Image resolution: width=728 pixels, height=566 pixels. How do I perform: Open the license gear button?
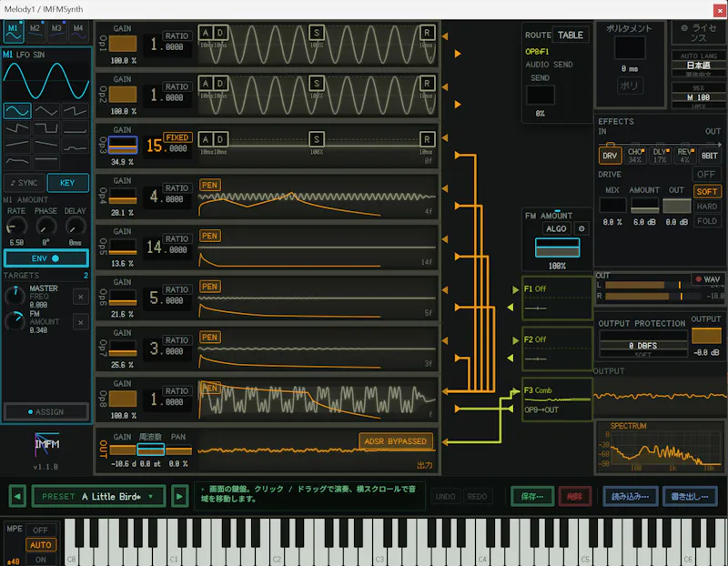pos(699,33)
